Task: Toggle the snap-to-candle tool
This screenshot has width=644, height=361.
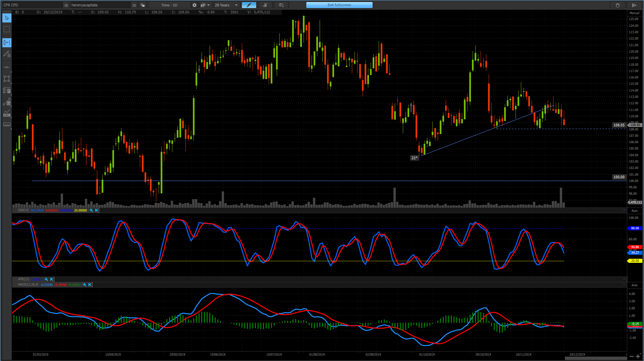Action: click(x=7, y=43)
